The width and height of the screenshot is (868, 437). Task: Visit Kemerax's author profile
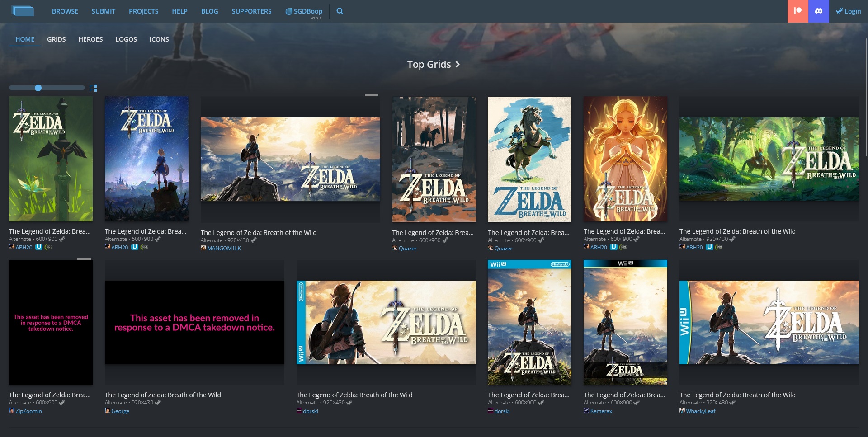[x=601, y=411]
